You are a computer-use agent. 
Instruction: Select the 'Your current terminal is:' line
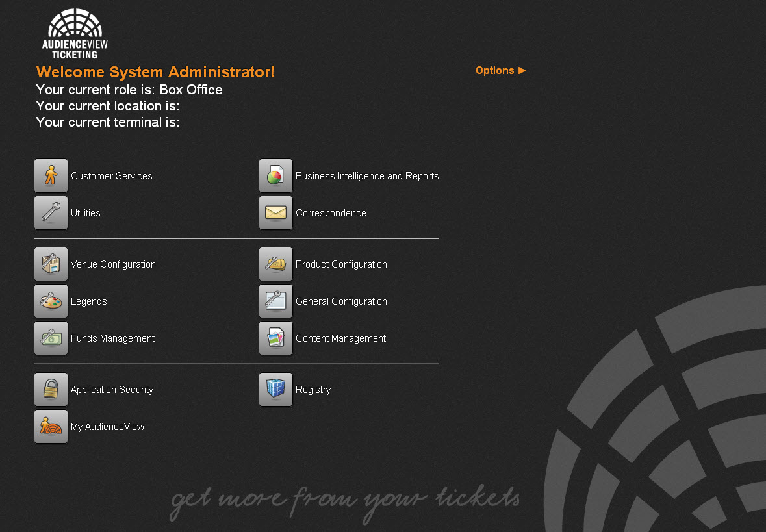(107, 122)
